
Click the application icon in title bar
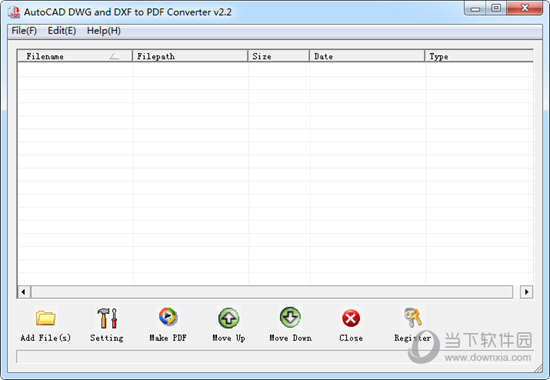pyautogui.click(x=14, y=12)
